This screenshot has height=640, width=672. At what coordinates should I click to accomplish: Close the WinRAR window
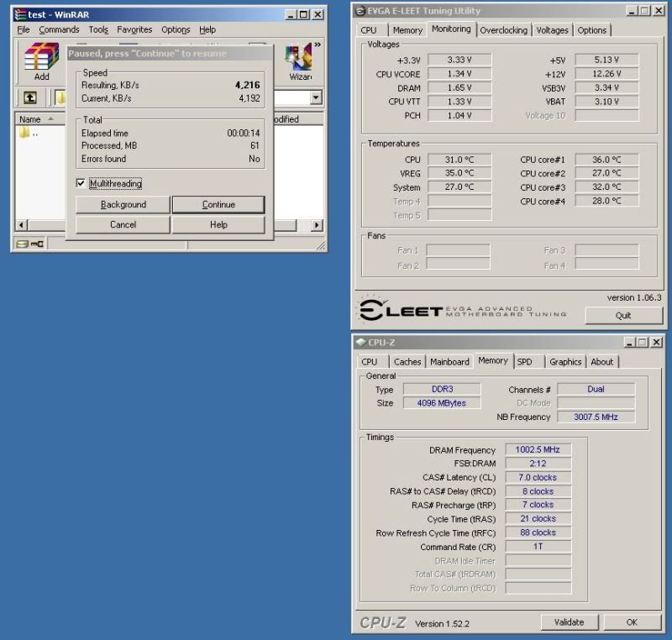click(318, 14)
